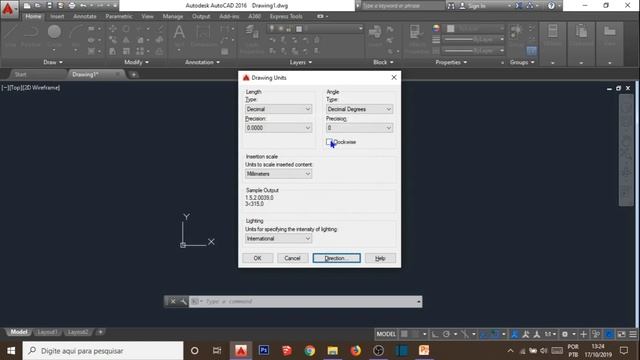Click Help in Drawing Units dialog
The image size is (640, 360).
click(x=380, y=258)
